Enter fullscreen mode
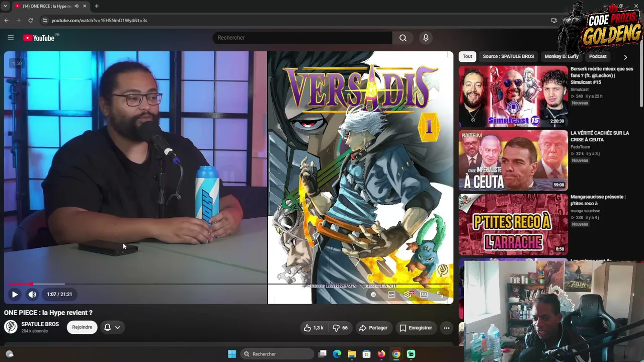 [440, 295]
